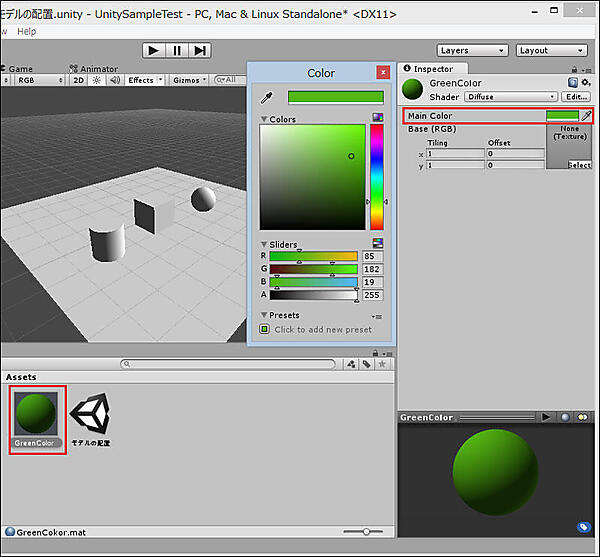Viewport: 600px width, 557px height.
Task: Select the GreenColor material asset thumbnail
Action: (x=37, y=414)
